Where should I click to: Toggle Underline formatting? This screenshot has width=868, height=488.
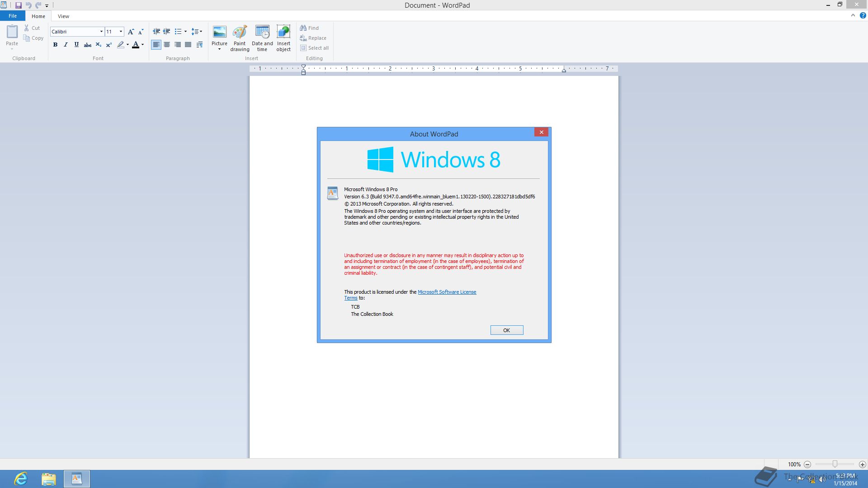click(76, 45)
